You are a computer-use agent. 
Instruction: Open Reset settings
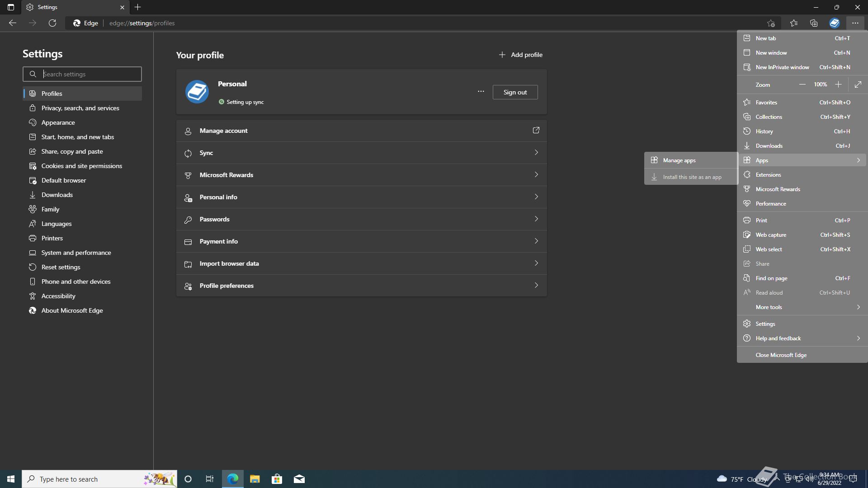click(82, 267)
